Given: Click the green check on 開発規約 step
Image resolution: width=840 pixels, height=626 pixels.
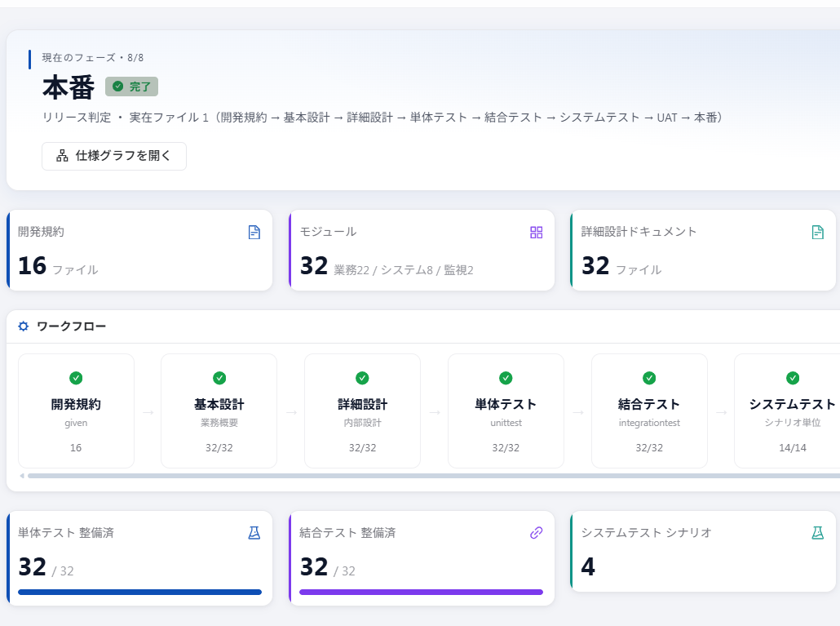Looking at the screenshot, I should 76,378.
